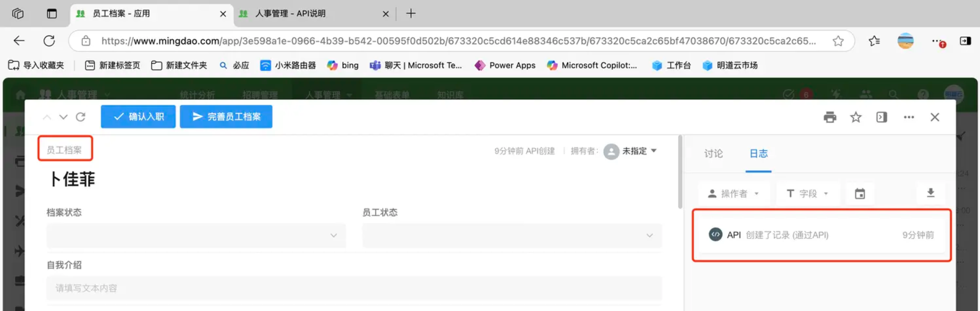Switch to the 讨论 tab

click(x=713, y=153)
